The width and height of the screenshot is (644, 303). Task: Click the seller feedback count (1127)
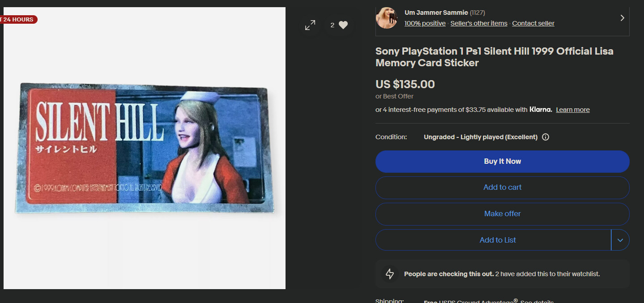pyautogui.click(x=478, y=13)
